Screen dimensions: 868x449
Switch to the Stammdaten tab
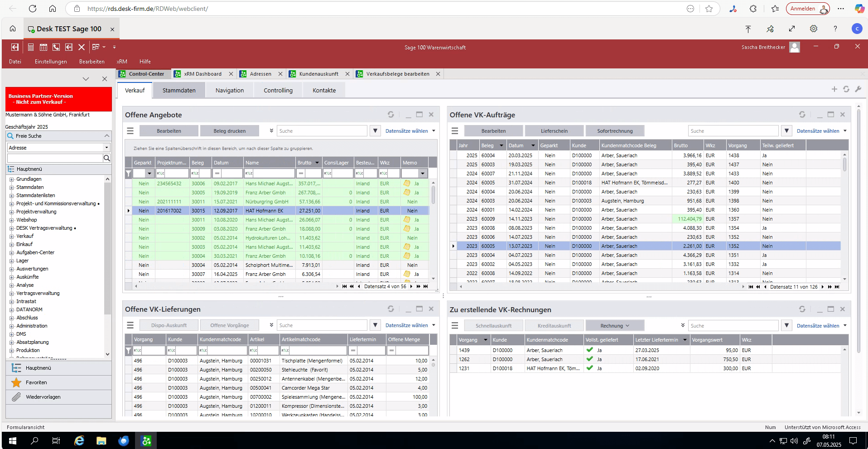point(179,90)
